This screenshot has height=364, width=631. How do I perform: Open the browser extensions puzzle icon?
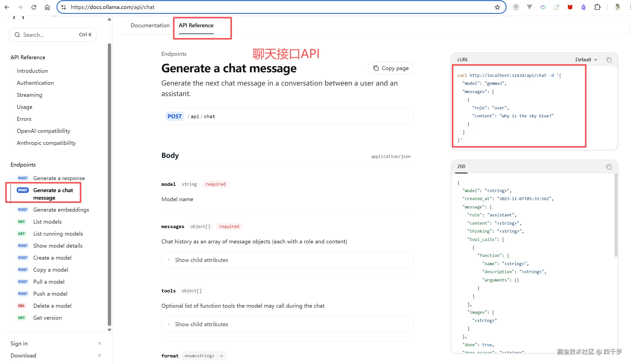[597, 7]
